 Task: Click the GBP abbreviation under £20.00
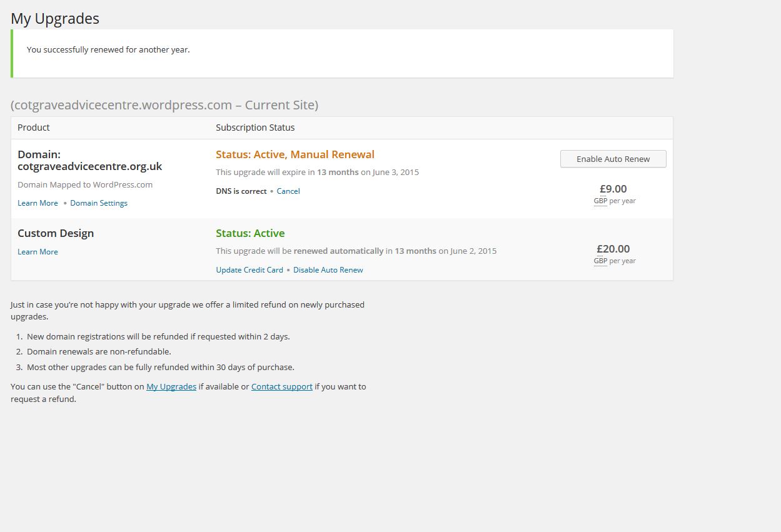pos(600,261)
